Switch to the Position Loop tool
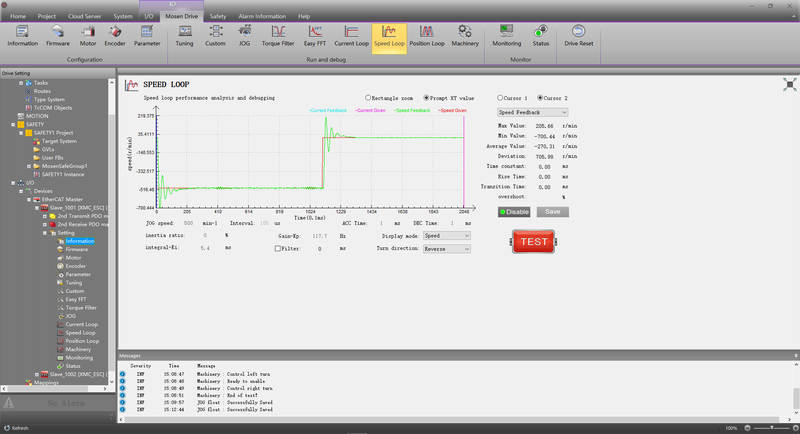 (427, 36)
